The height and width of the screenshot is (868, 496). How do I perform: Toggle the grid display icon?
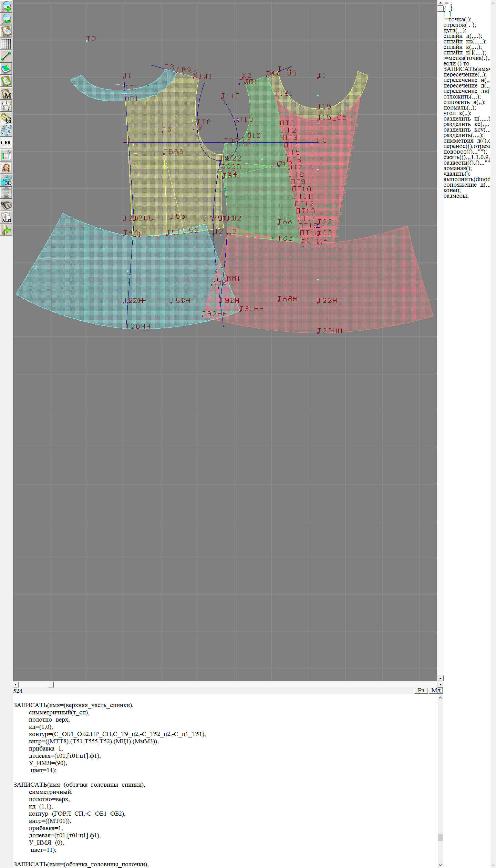6,44
